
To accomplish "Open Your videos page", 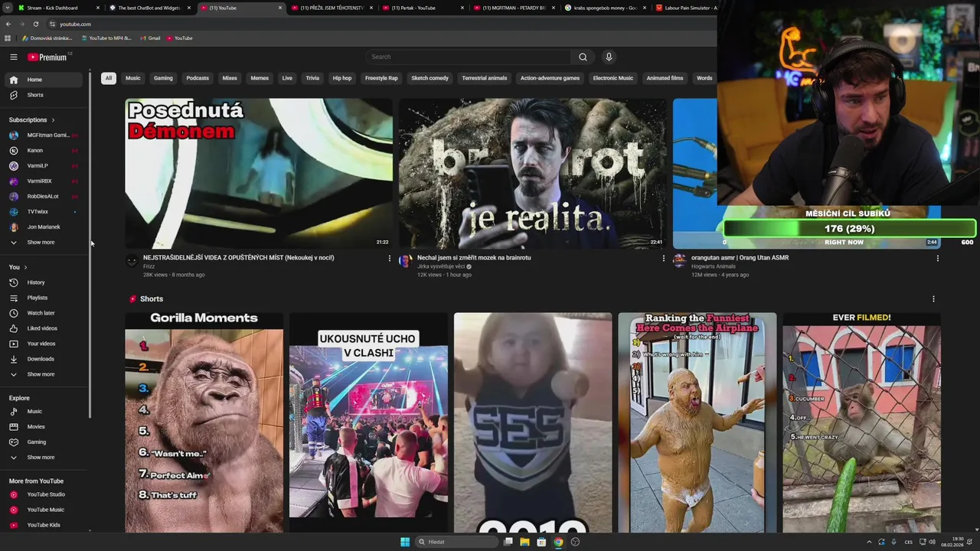I will tap(43, 344).
